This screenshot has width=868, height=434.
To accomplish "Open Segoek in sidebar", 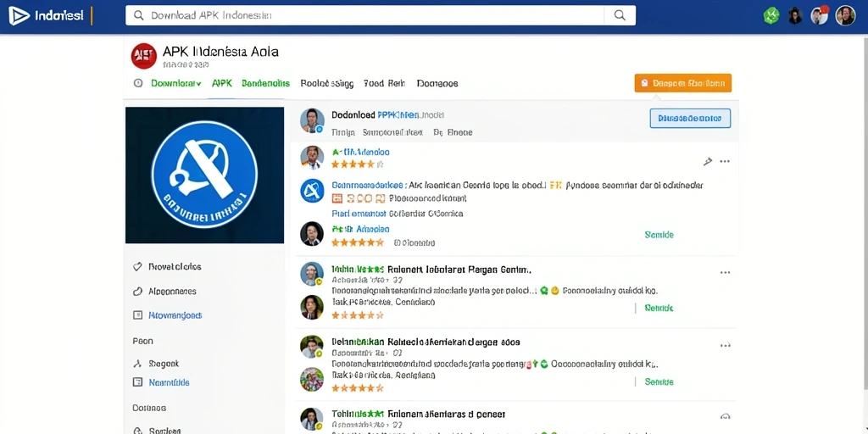I will point(164,364).
